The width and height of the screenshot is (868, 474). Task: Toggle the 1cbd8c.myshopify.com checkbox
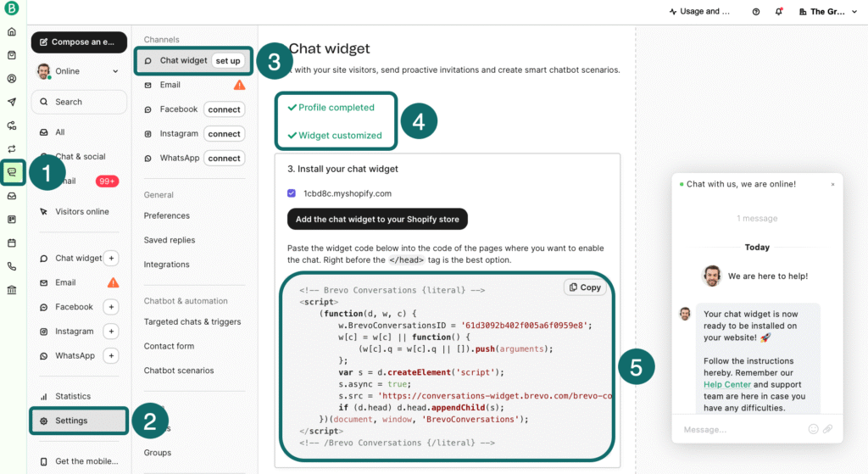292,193
